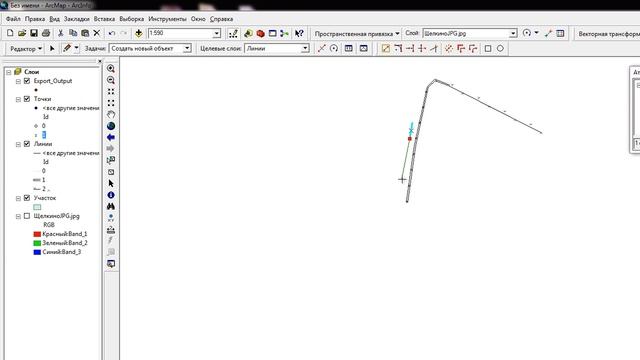Click the Синий:Band_3 blue swatch
Screen dimensions: 640x360
(37, 252)
